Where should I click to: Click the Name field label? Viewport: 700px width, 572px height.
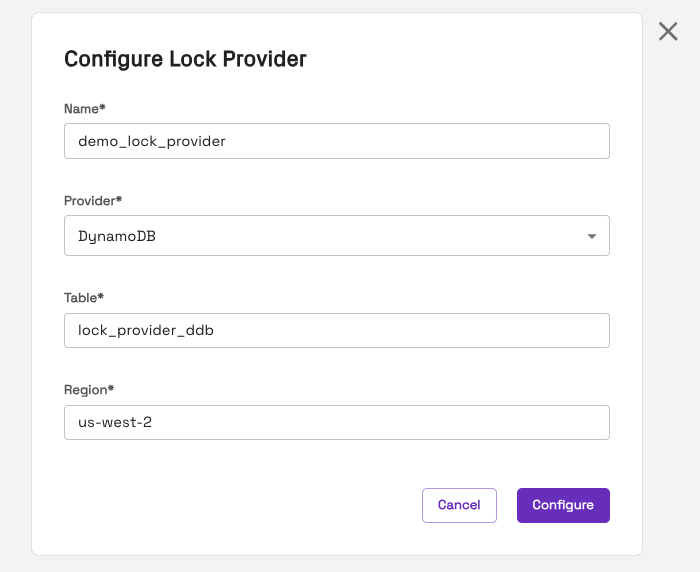click(x=83, y=107)
